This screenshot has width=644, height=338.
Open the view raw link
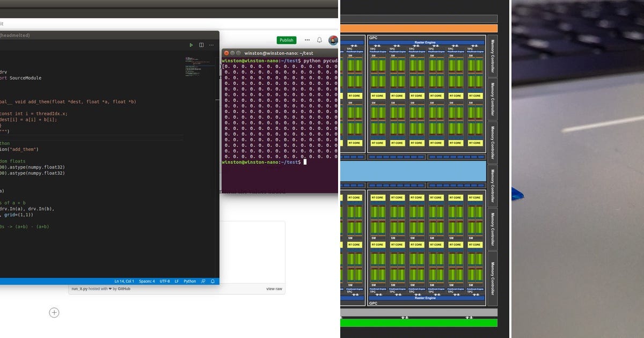point(274,289)
